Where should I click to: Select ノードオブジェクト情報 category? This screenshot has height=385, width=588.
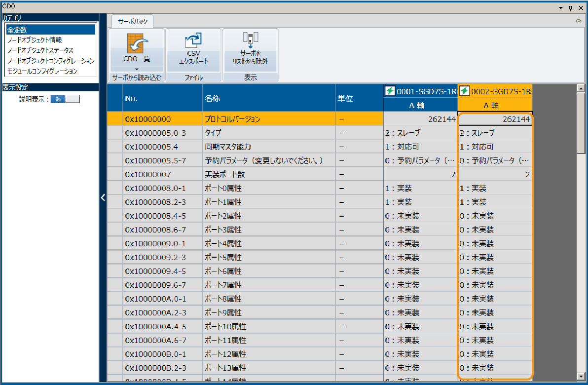(35, 40)
